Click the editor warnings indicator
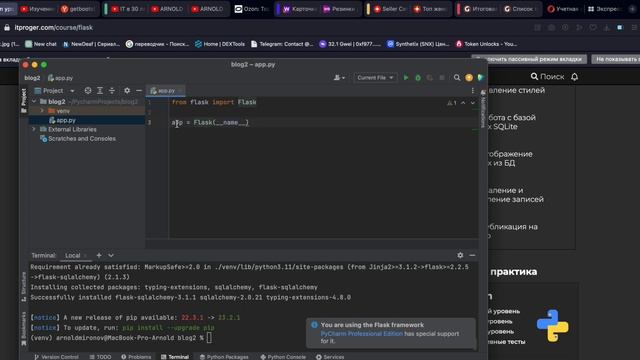Screen dimensions: 640x360 (x=451, y=103)
